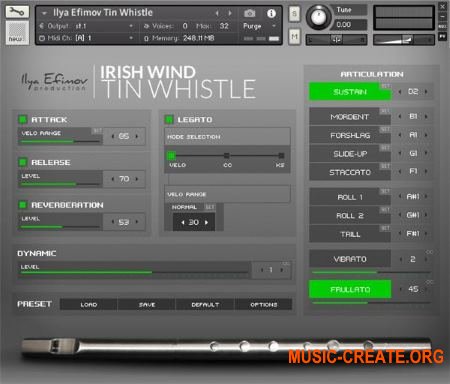Decrease Reverberation level value 53

pos(113,222)
